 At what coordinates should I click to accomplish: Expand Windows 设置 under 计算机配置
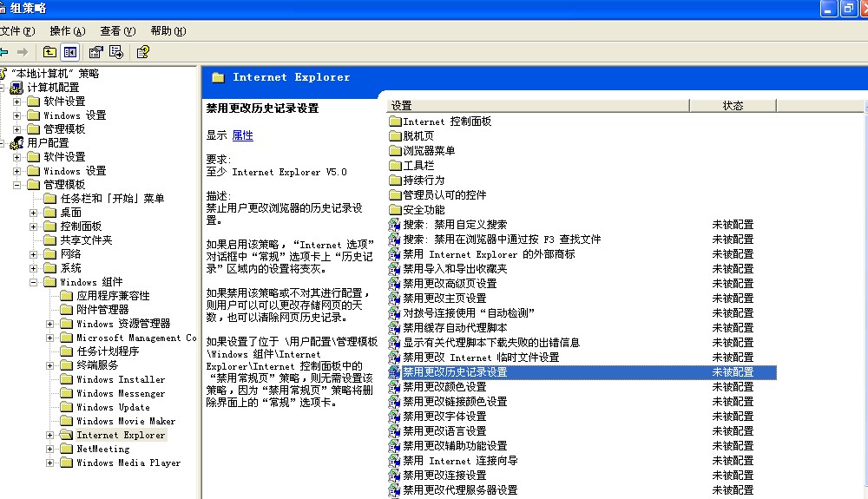tap(16, 115)
